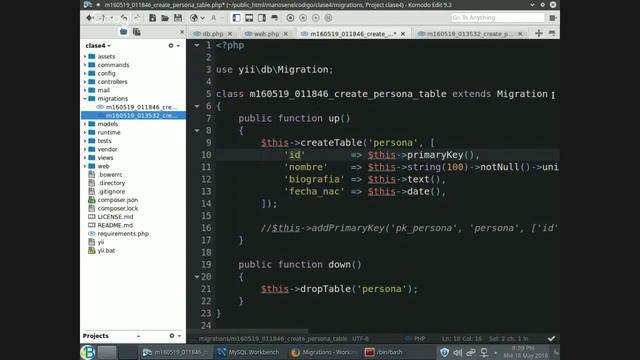
Task: Select highlighted m160519_013532_cre file in tree
Action: tap(133, 116)
